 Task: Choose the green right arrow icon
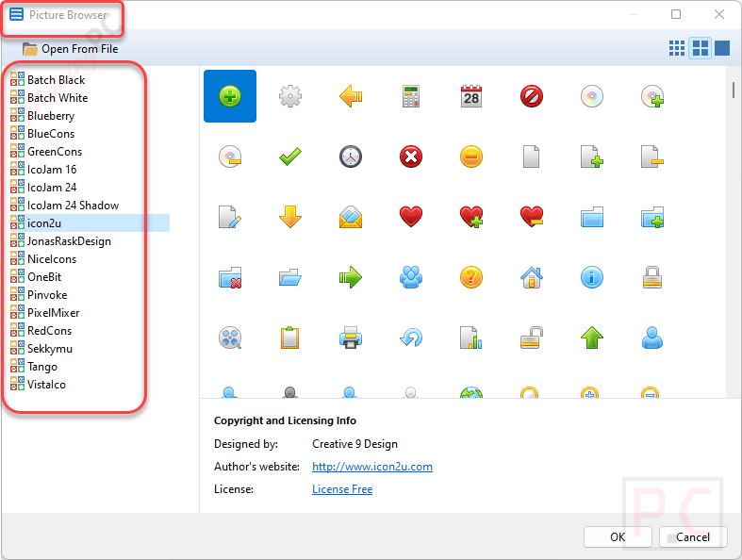pos(351,277)
